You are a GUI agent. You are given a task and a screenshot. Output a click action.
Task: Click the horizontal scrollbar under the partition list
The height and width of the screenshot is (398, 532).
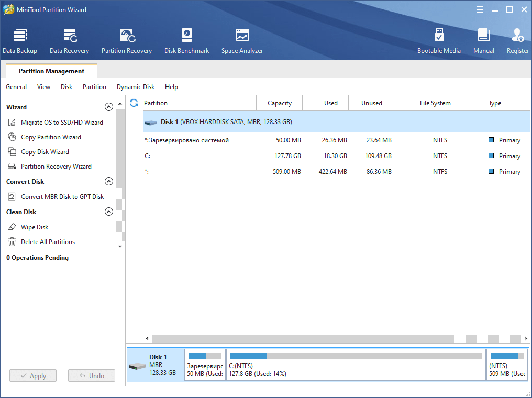tap(297, 338)
